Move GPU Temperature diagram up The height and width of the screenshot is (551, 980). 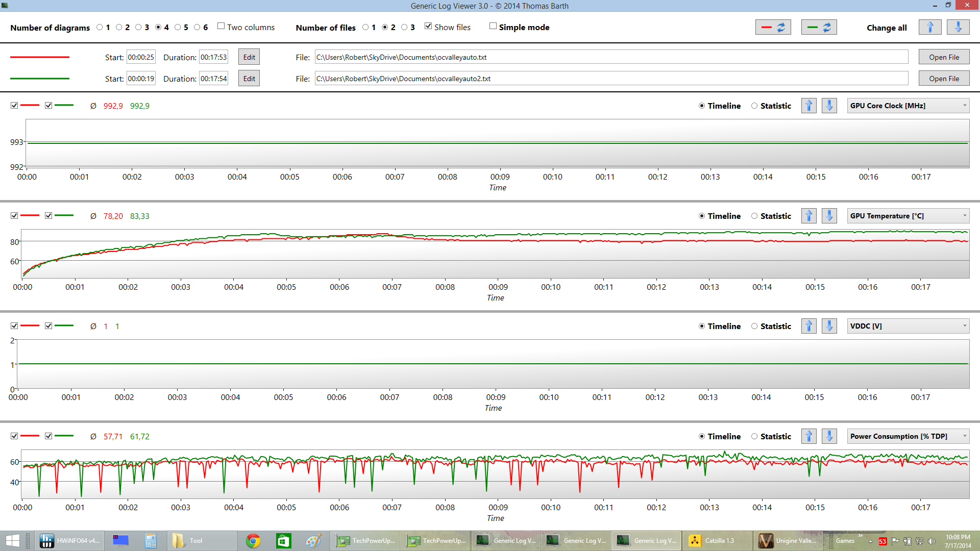(x=809, y=216)
